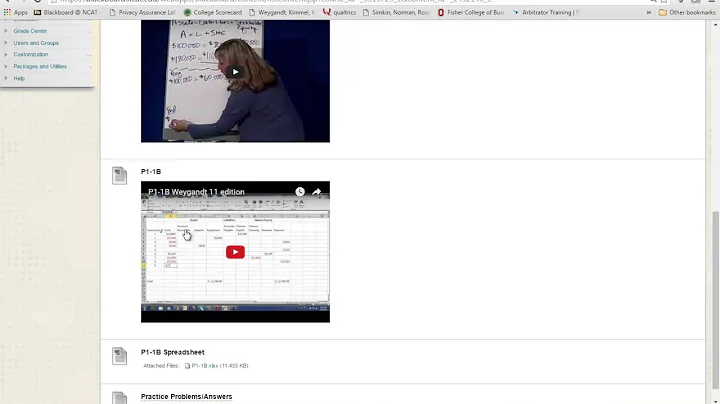
Task: Select the P1-1B Spreadsheet heading
Action: point(173,352)
